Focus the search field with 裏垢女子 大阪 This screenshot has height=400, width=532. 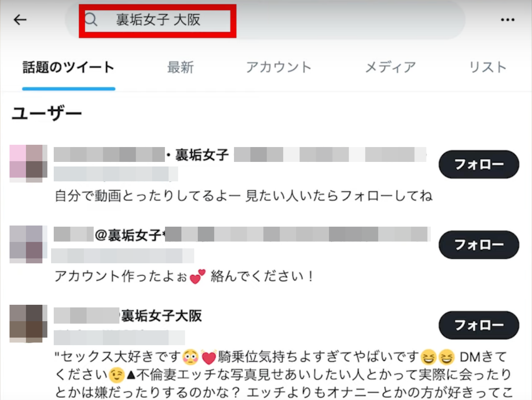point(265,20)
